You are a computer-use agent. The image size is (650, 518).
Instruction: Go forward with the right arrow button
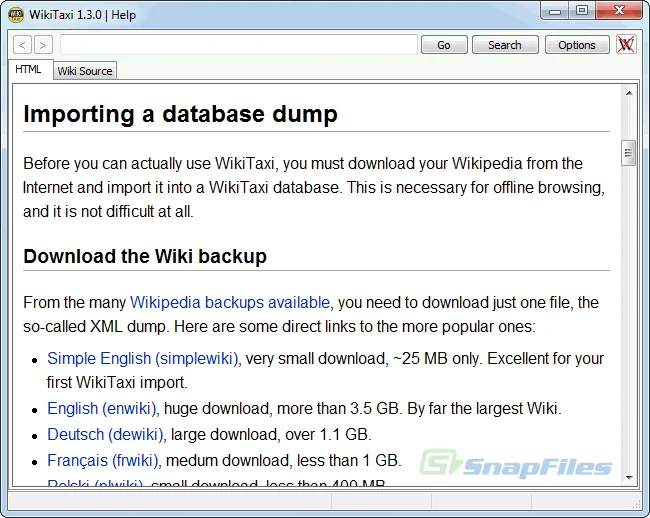[44, 45]
